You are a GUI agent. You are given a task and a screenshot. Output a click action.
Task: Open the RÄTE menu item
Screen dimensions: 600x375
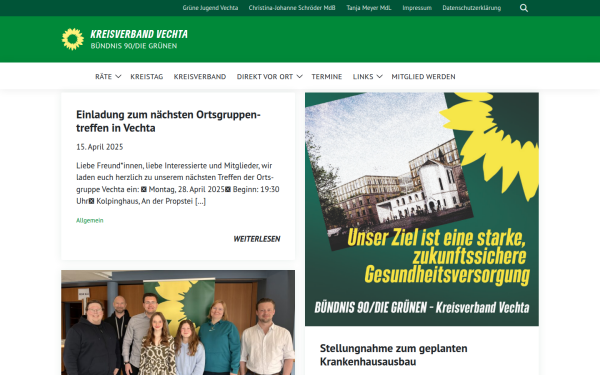click(103, 77)
